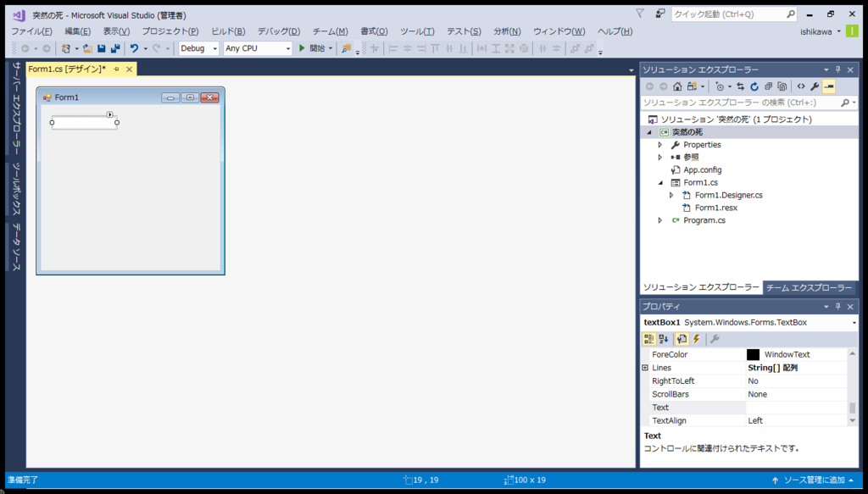Click the Text property value field
Screen dimensions: 868x494
click(796, 408)
